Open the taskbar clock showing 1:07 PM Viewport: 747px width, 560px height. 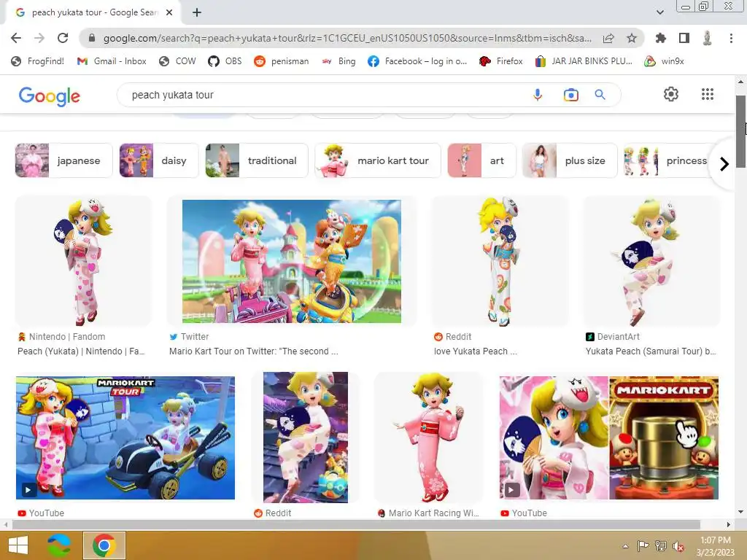(716, 546)
